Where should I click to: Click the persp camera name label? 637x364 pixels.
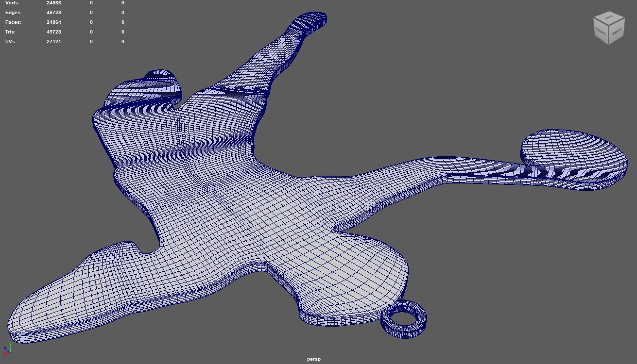313,359
